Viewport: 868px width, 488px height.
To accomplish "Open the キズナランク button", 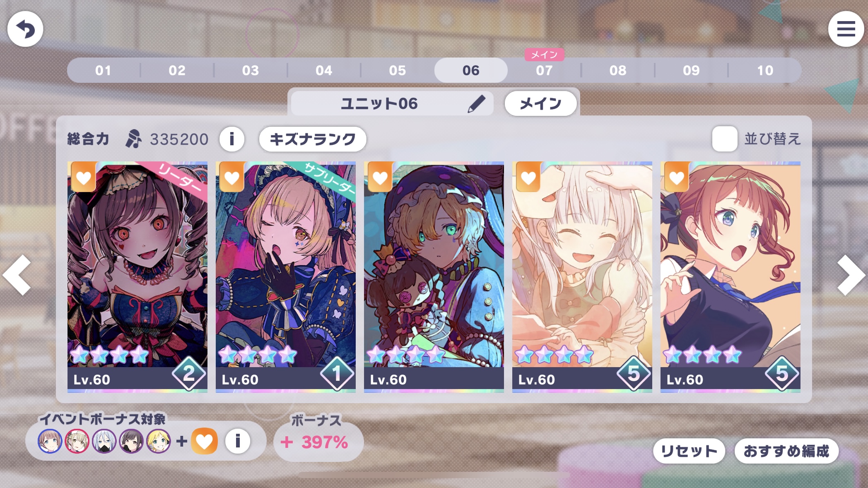I will click(x=313, y=139).
